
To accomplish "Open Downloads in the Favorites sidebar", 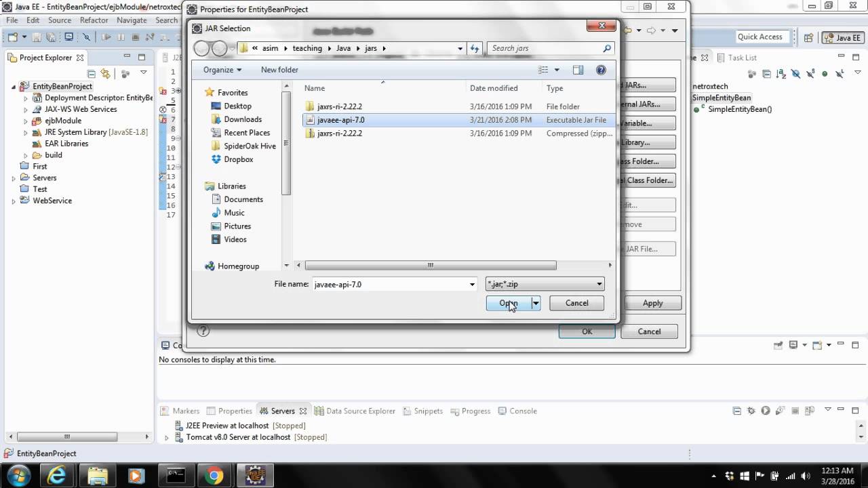I will pyautogui.click(x=243, y=119).
